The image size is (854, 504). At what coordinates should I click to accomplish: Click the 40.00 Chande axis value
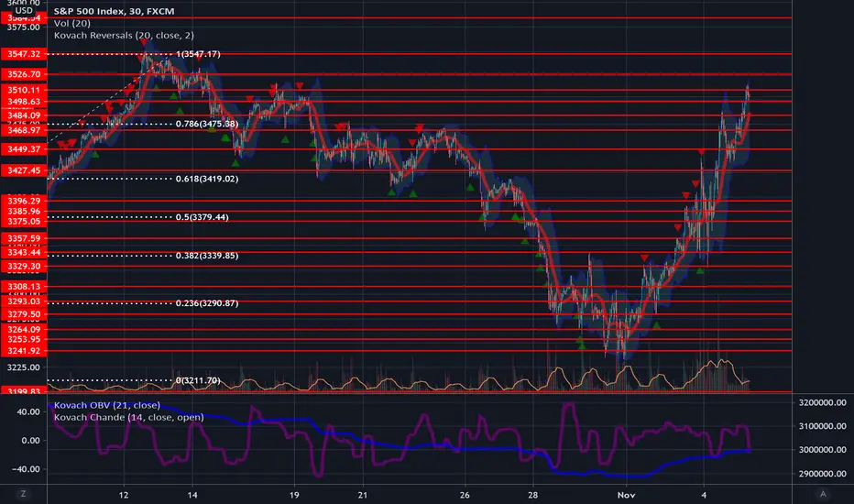tap(29, 412)
